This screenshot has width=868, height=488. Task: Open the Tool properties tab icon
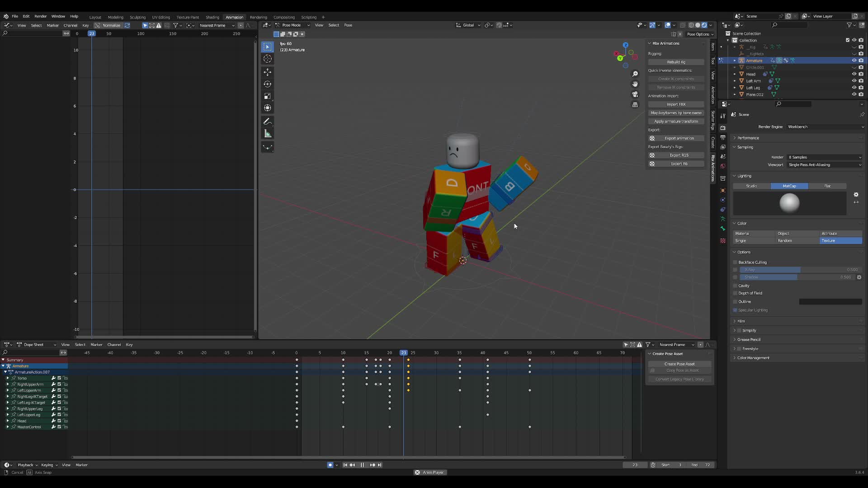[x=723, y=116]
